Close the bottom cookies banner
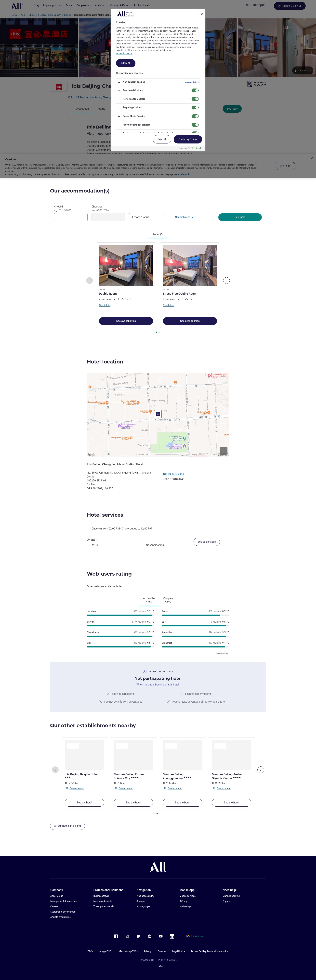This screenshot has width=316, height=980. [x=312, y=158]
